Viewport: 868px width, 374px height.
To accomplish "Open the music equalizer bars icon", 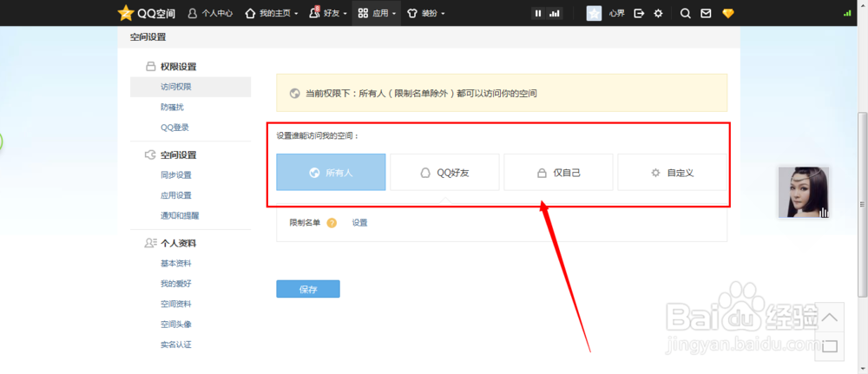I will click(554, 13).
